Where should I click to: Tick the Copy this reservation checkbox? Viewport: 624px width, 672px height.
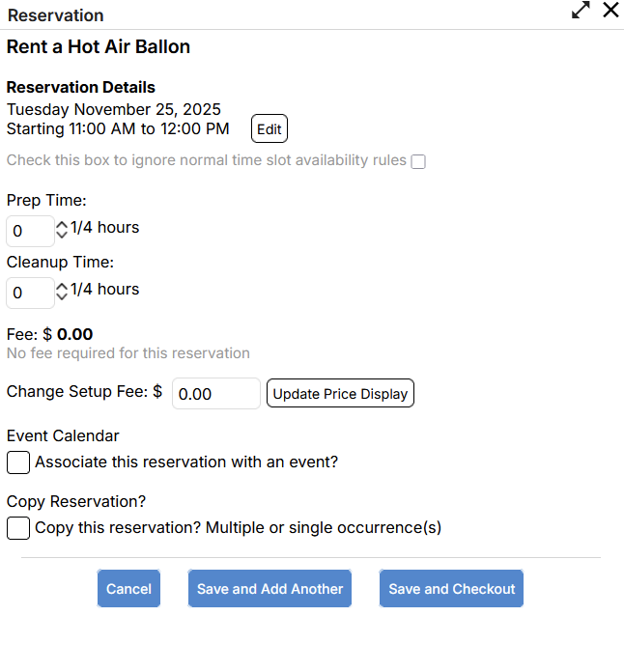click(x=18, y=528)
